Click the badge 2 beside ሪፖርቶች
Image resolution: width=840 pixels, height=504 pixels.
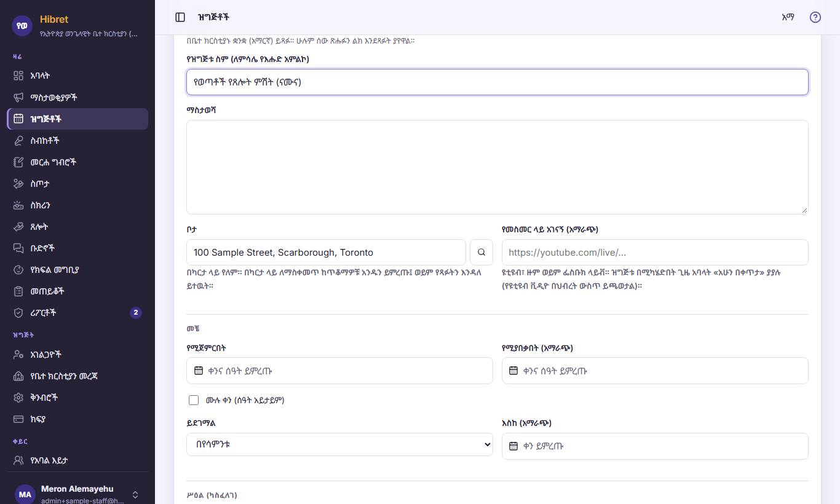pos(136,312)
